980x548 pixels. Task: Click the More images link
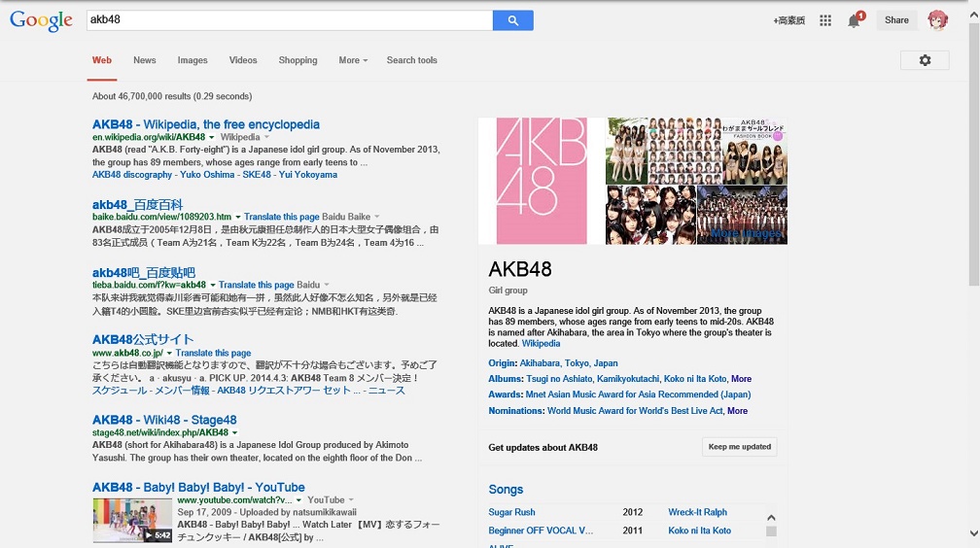click(746, 233)
